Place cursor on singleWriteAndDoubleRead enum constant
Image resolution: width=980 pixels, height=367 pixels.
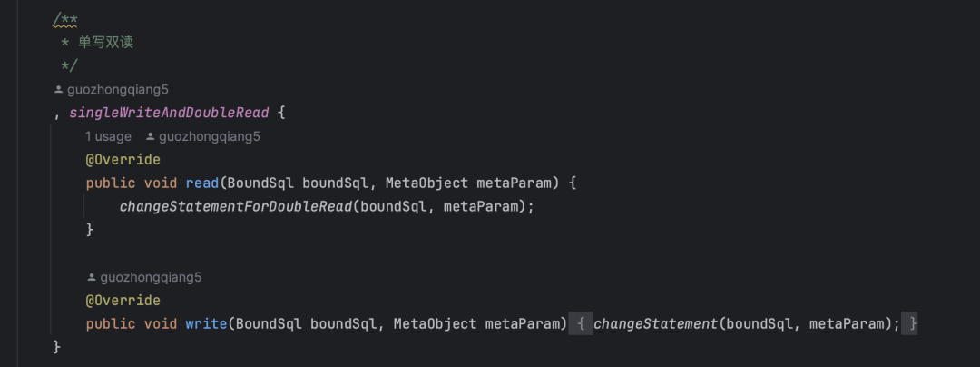[x=169, y=114]
